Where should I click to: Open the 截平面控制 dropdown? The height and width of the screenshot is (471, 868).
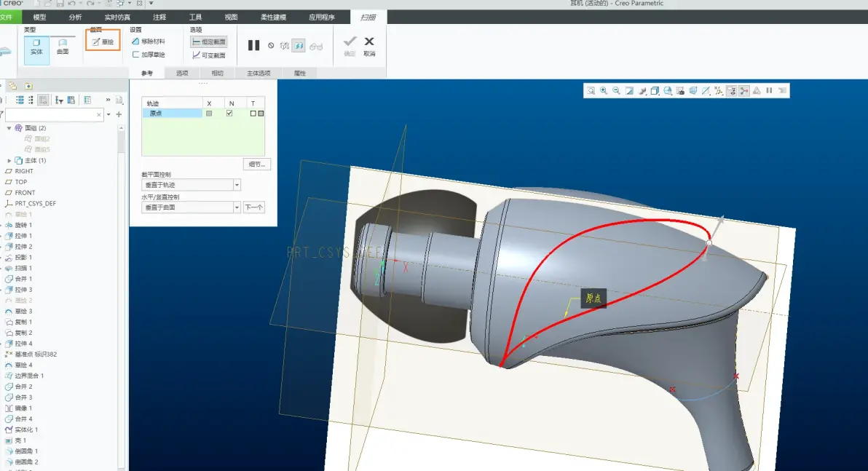tap(191, 185)
